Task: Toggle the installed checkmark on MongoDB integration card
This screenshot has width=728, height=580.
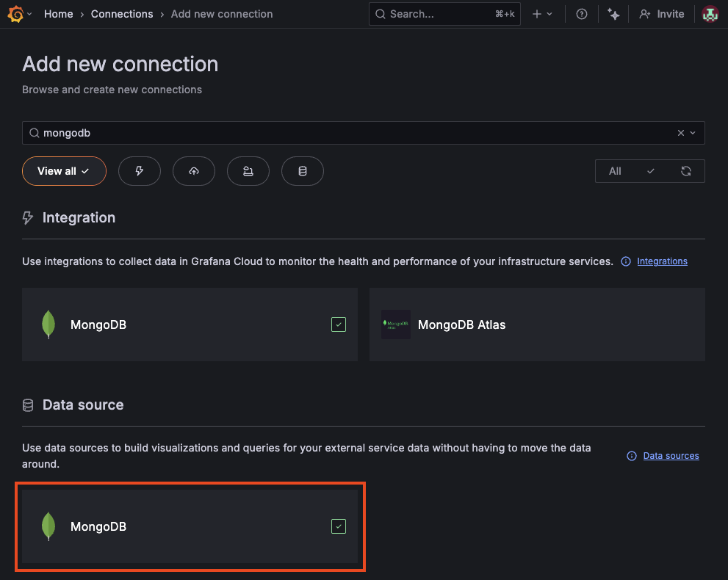Action: click(338, 324)
